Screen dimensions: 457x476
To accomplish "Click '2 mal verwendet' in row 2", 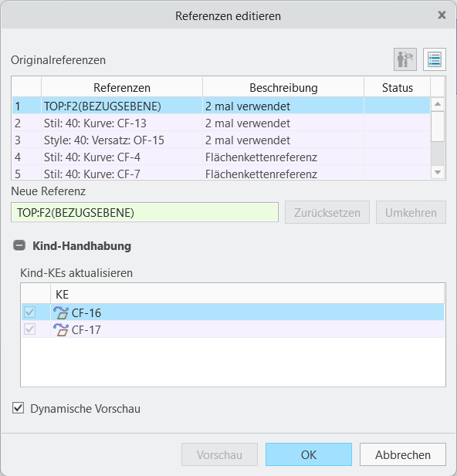I will 248,123.
